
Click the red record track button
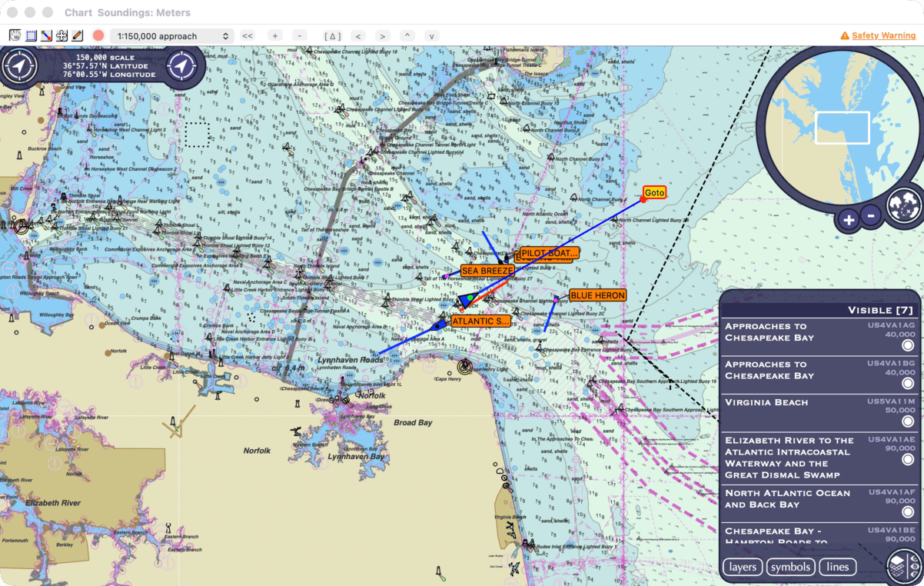click(98, 35)
